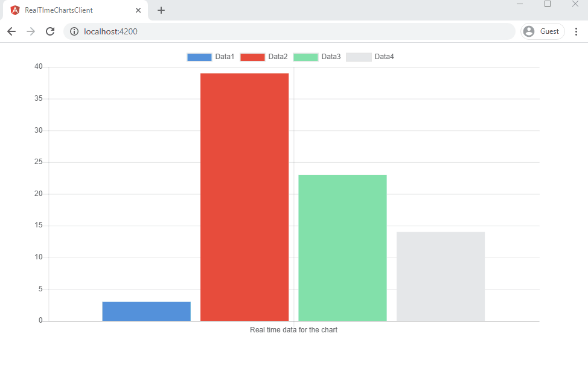Open the Guest profile button
Viewport: 588px width, 380px height.
542,31
